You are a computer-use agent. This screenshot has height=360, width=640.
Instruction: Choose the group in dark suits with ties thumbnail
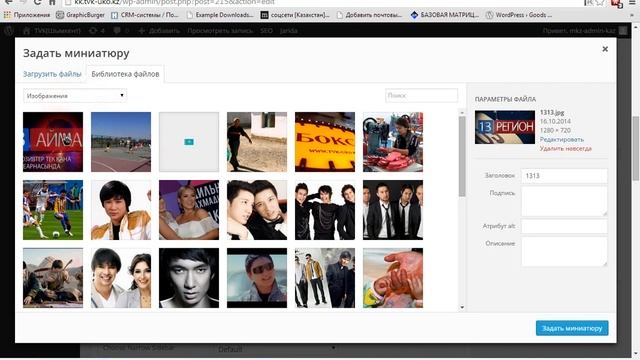(x=393, y=210)
